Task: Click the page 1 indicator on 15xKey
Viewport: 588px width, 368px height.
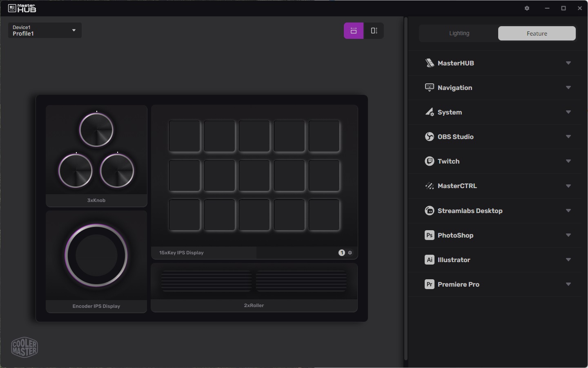Action: (342, 253)
